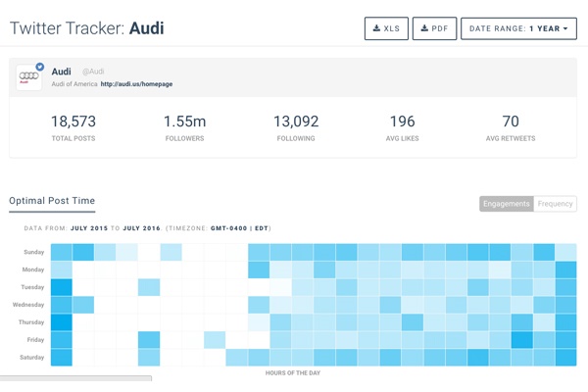The width and height of the screenshot is (588, 392).
Task: Click the Tuesday row label
Action: coord(32,287)
